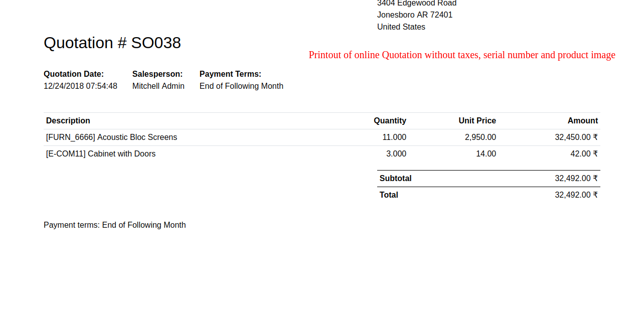This screenshot has width=644, height=314.
Task: Click the Quotation Date label
Action: (74, 74)
